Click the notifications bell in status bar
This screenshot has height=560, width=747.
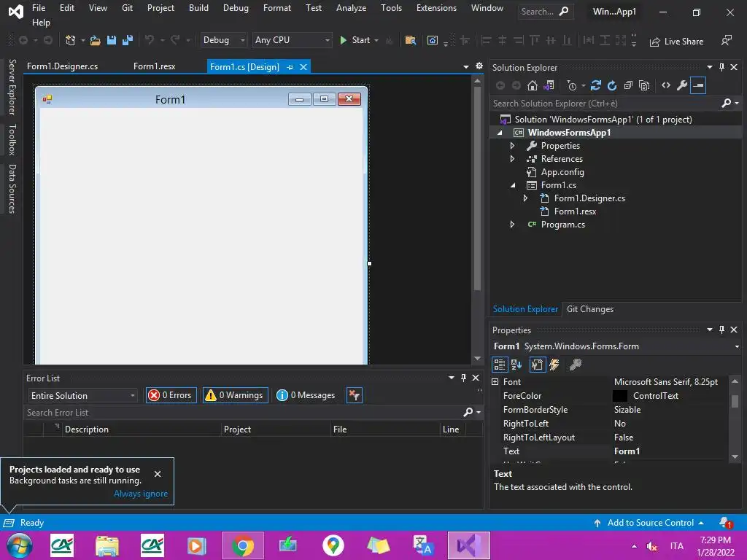pos(726,523)
